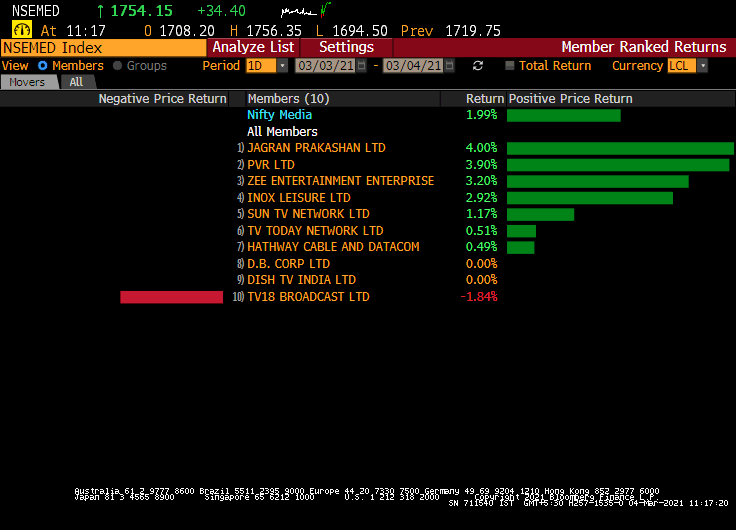Click the Analyze List button
Screen dimensions: 736x530
(253, 47)
